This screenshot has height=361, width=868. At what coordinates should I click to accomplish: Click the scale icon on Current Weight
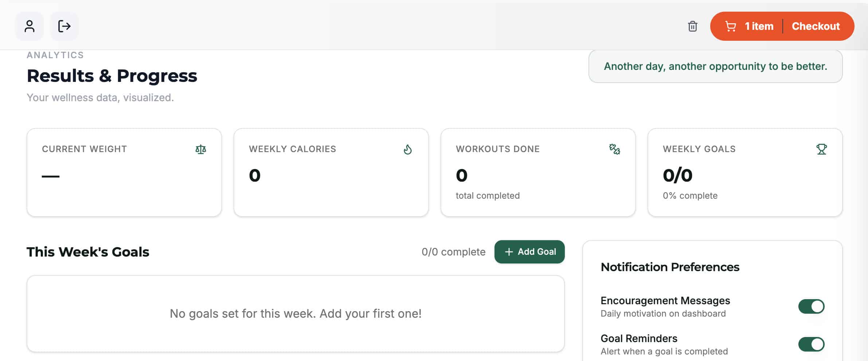coord(201,149)
